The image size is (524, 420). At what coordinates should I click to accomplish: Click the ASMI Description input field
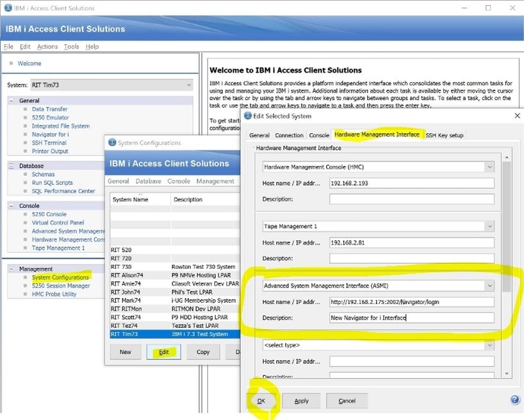point(412,318)
